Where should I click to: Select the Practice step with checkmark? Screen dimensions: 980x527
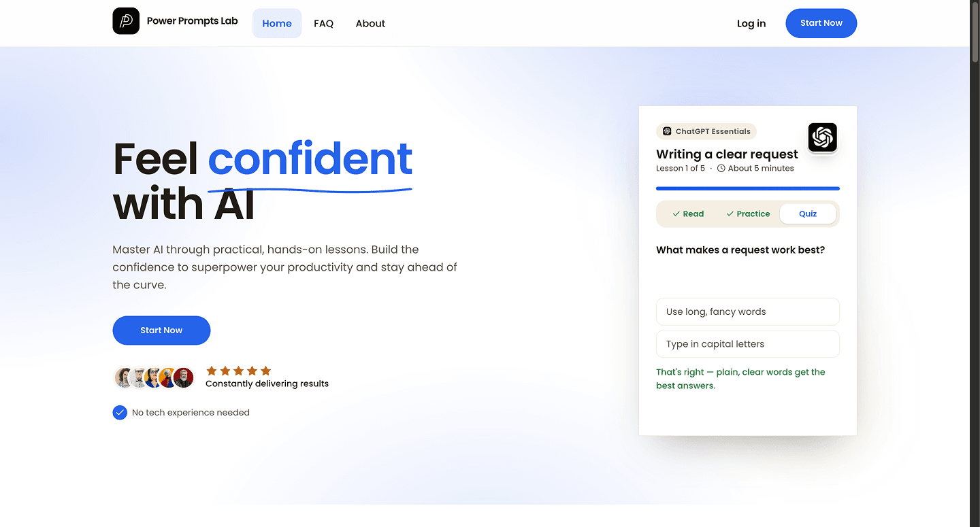coord(748,214)
